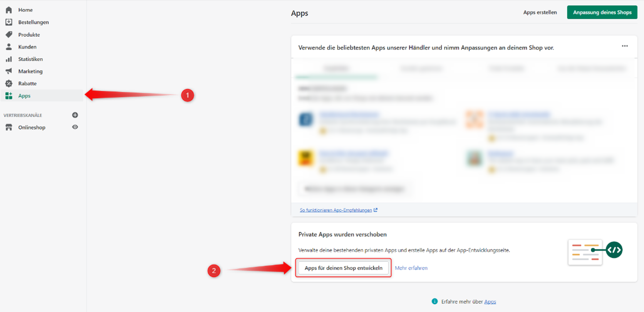This screenshot has height=312, width=644.
Task: Click the Marketing megaphone icon
Action: click(9, 71)
